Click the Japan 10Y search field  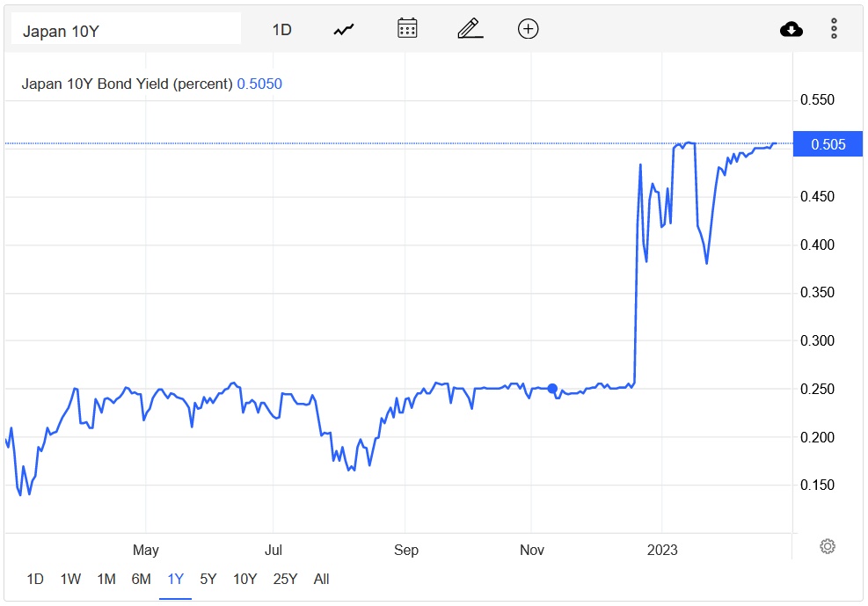pos(126,31)
